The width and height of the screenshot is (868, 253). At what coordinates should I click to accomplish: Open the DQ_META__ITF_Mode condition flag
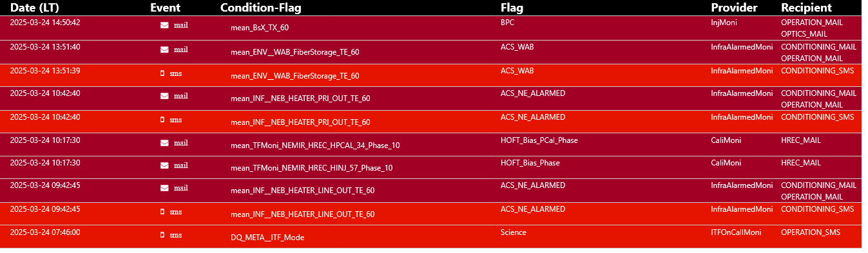(x=267, y=238)
